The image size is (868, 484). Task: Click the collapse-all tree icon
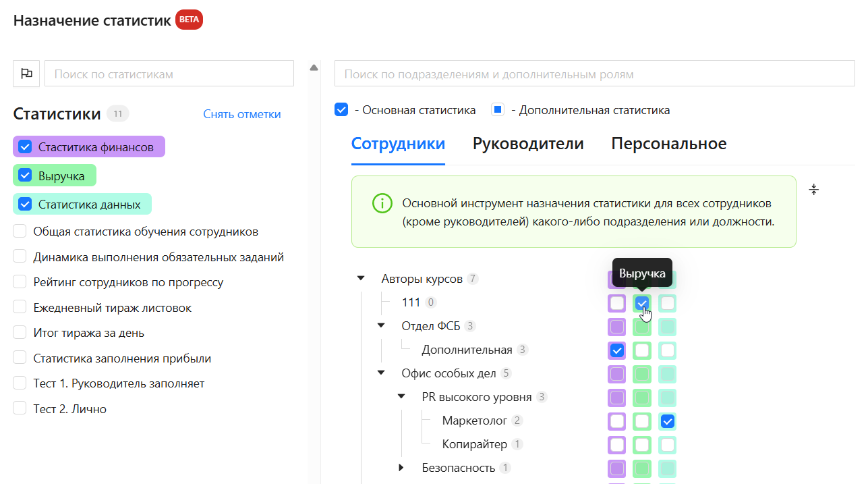(x=814, y=190)
